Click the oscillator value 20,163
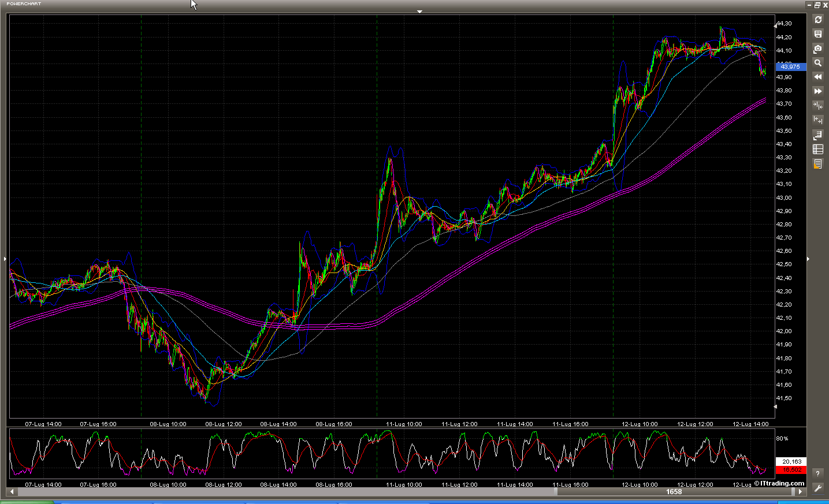The image size is (829, 504). coord(791,461)
